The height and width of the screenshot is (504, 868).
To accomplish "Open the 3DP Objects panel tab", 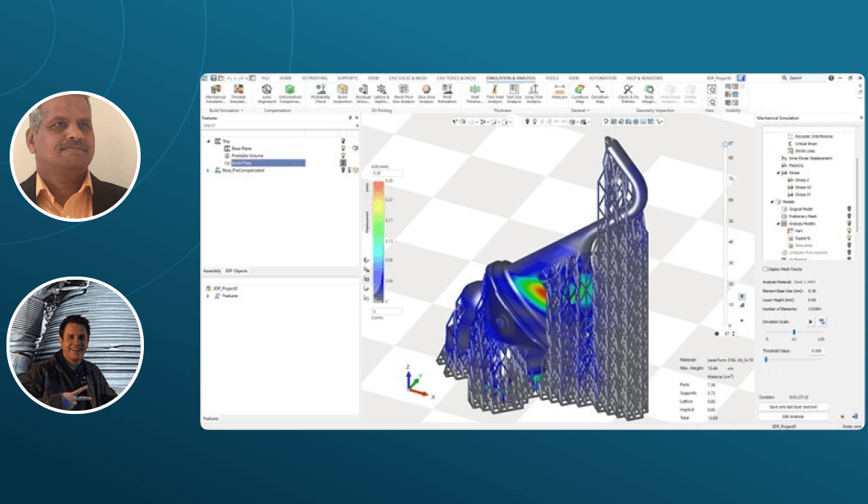I will tap(235, 270).
